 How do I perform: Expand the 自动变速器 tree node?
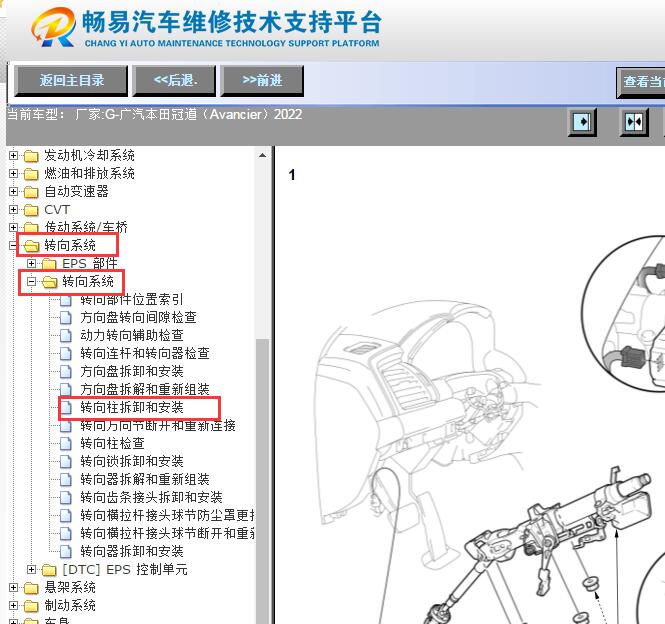[x=13, y=191]
